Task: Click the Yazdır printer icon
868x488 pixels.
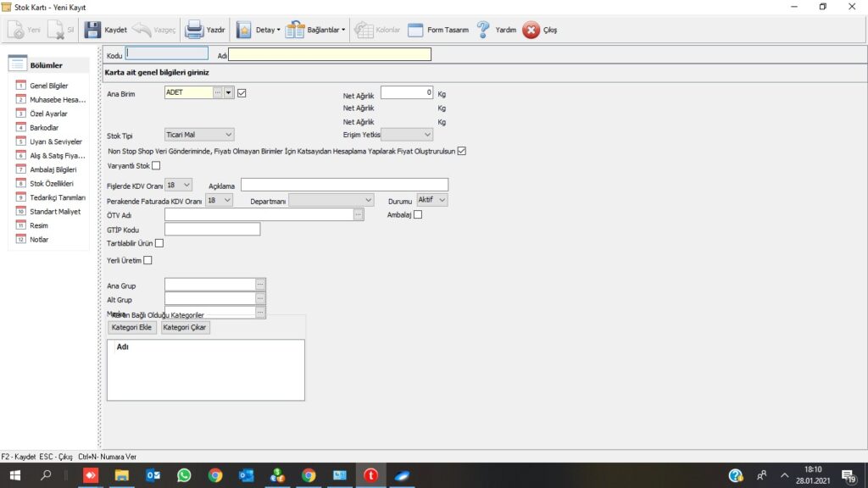Action: click(x=194, y=30)
